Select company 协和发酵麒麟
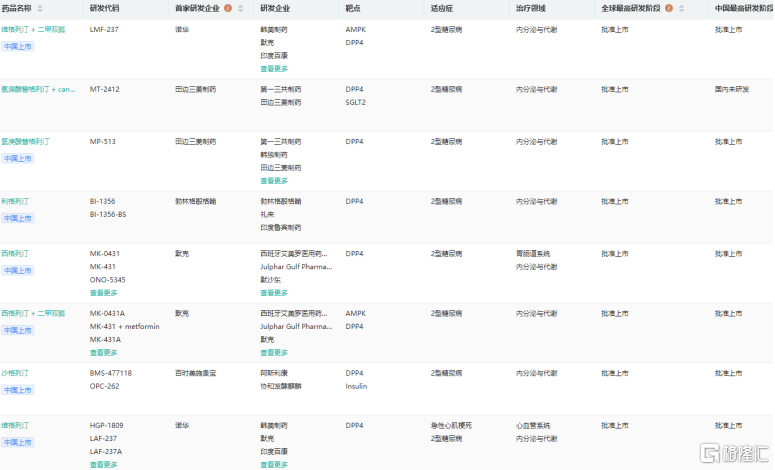 [x=281, y=386]
